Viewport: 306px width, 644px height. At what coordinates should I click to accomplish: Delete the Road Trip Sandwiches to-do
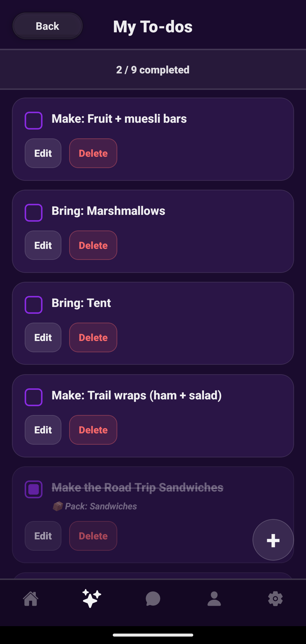pos(93,536)
